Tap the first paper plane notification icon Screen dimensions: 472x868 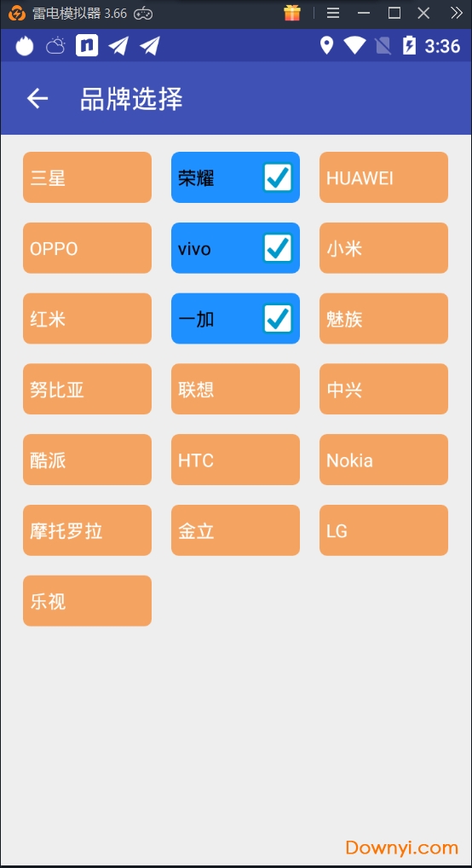[118, 45]
